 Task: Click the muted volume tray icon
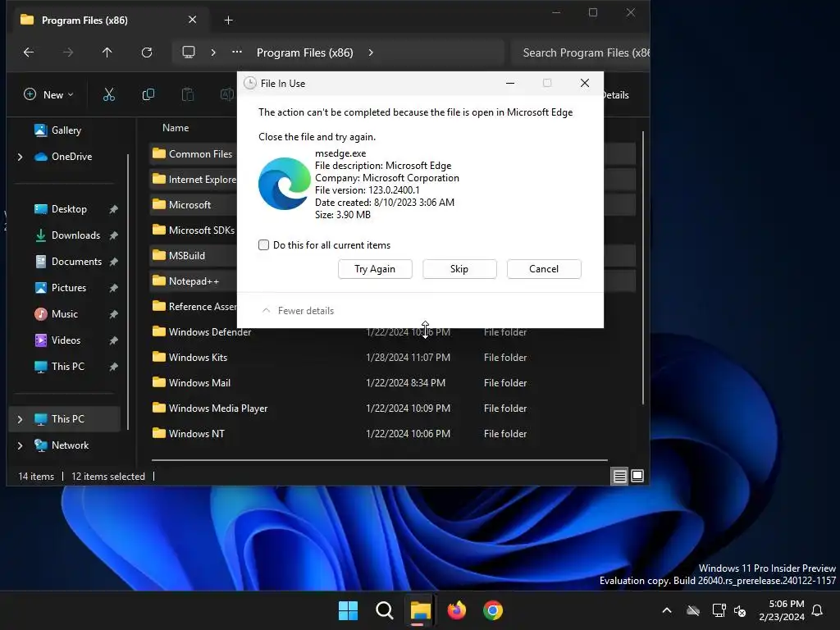click(x=741, y=610)
